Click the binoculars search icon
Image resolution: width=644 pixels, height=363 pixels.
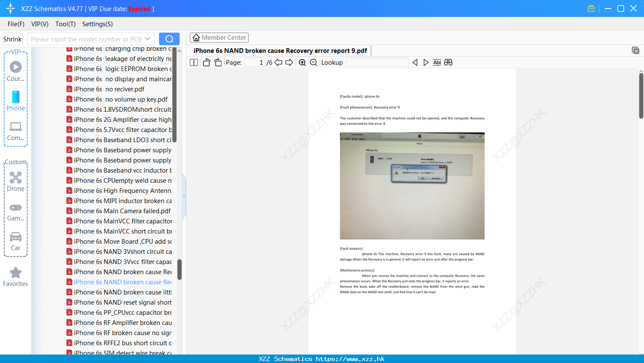(x=448, y=63)
